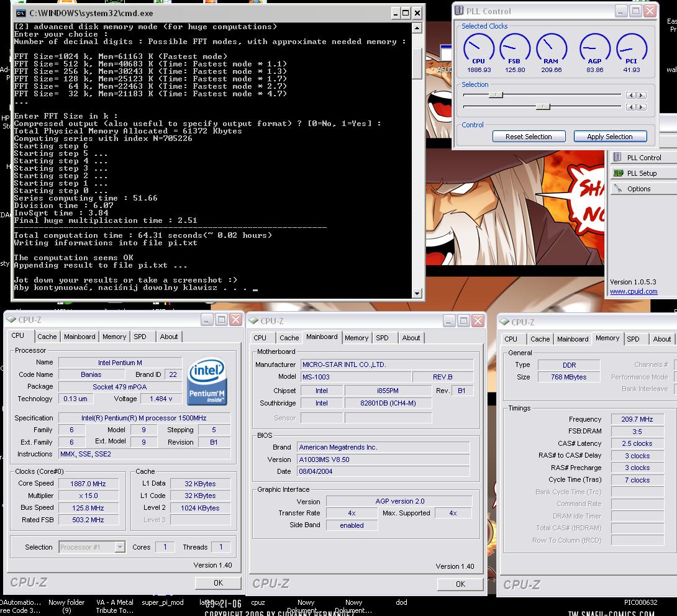Click the first slider's left arrow button
This screenshot has height=616, width=677.
[631, 95]
